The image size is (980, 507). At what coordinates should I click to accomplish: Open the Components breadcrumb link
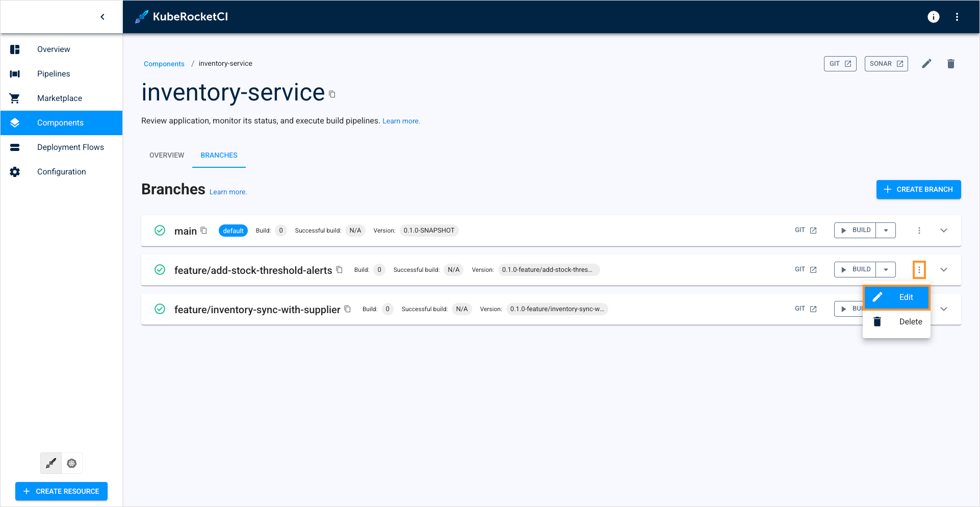(x=164, y=64)
